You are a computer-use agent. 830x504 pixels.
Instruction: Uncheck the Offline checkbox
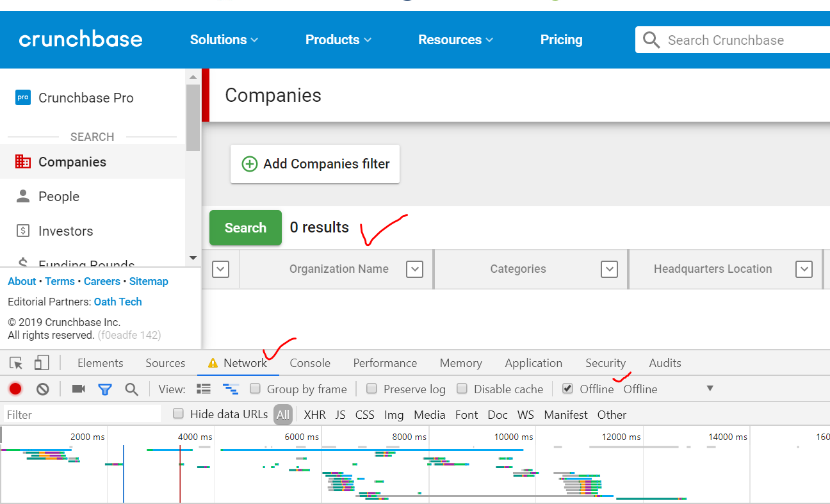(567, 389)
